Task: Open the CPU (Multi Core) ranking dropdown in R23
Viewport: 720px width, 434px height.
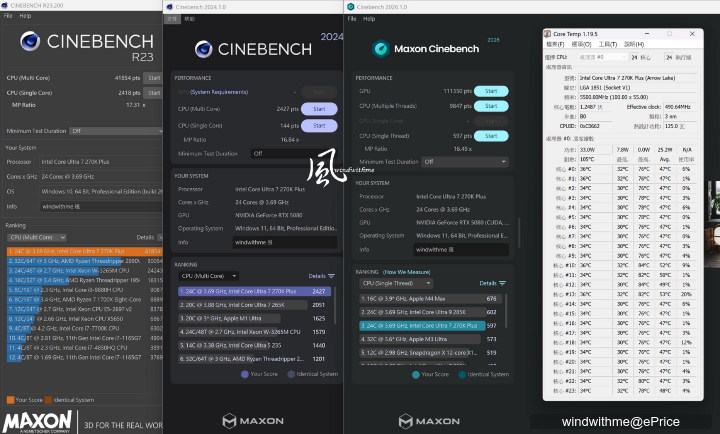Action: pyautogui.click(x=37, y=237)
